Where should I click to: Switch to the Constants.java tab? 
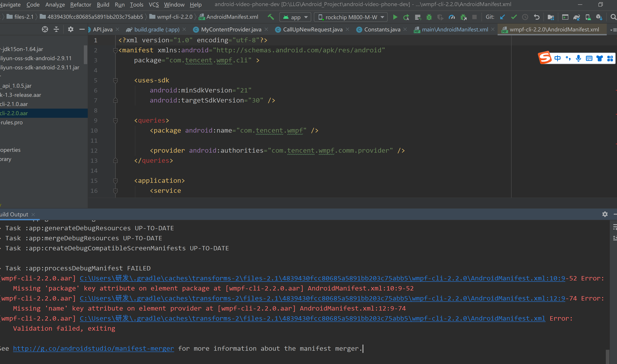coord(382,29)
